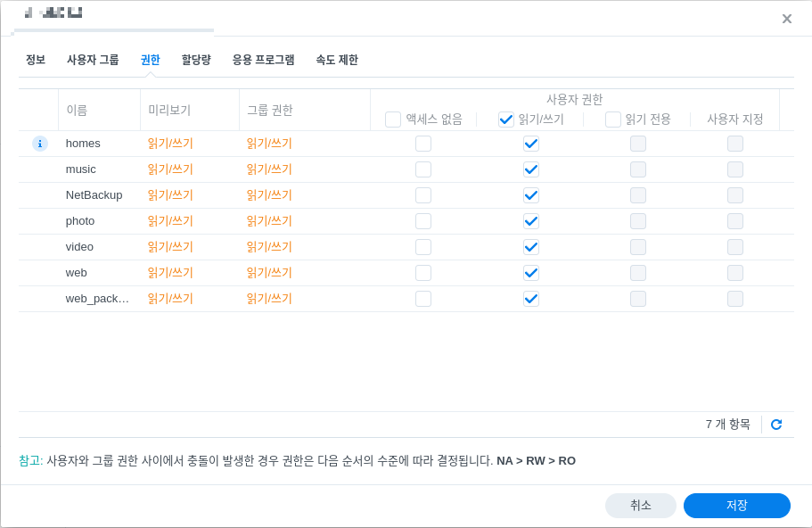The height and width of the screenshot is (528, 812).
Task: Toggle read/write for NetBackup
Action: coord(531,195)
